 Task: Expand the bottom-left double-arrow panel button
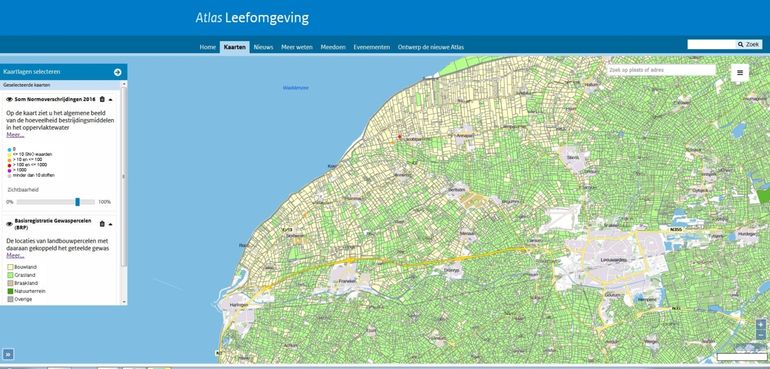8,354
